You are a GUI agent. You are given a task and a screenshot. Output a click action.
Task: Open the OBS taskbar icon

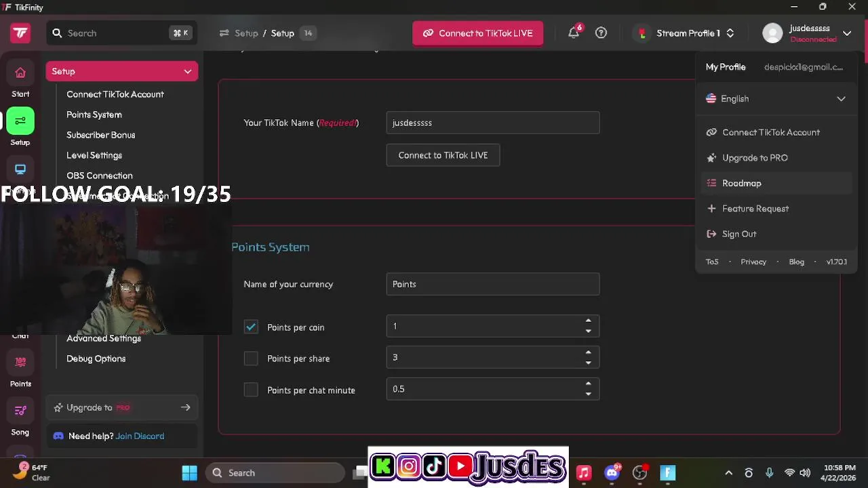click(640, 472)
